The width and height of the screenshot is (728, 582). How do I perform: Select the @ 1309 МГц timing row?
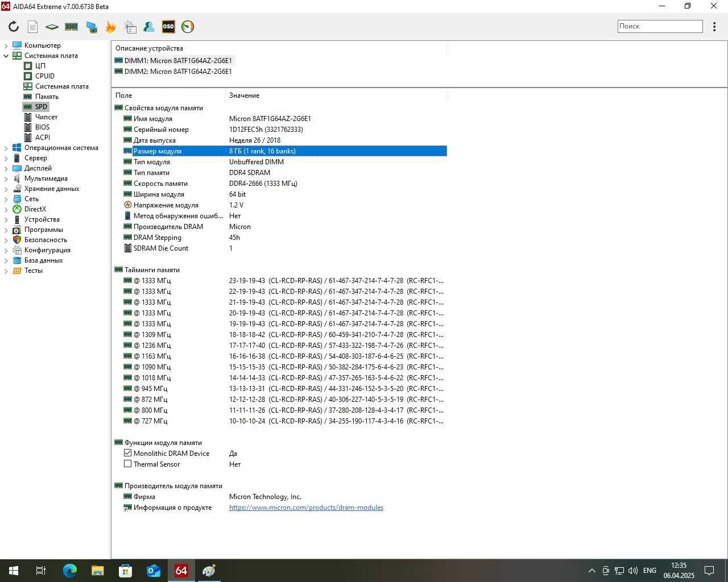point(284,335)
